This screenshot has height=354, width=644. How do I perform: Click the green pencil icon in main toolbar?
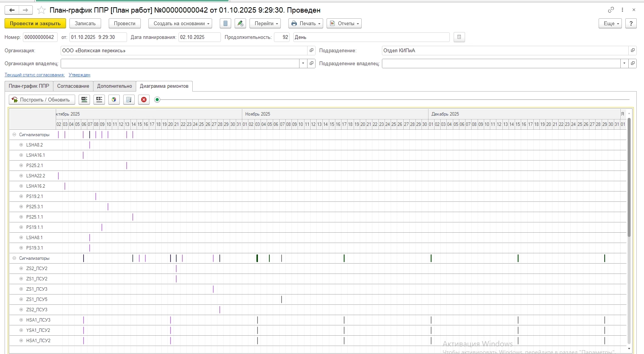tap(240, 24)
